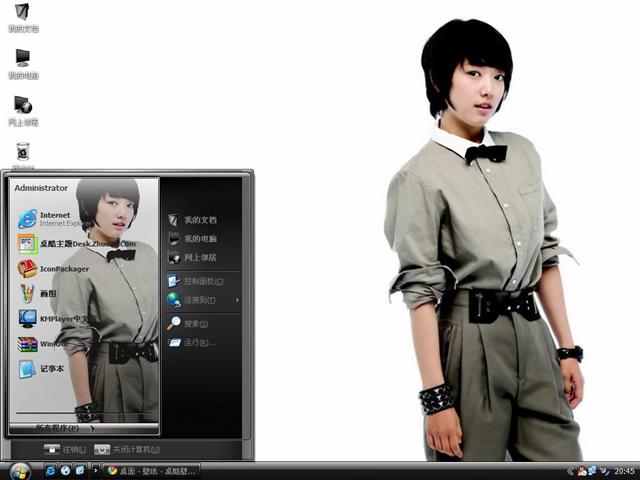640x480 pixels.
Task: Open Internet Explorer quick launch icon
Action: pos(51,471)
